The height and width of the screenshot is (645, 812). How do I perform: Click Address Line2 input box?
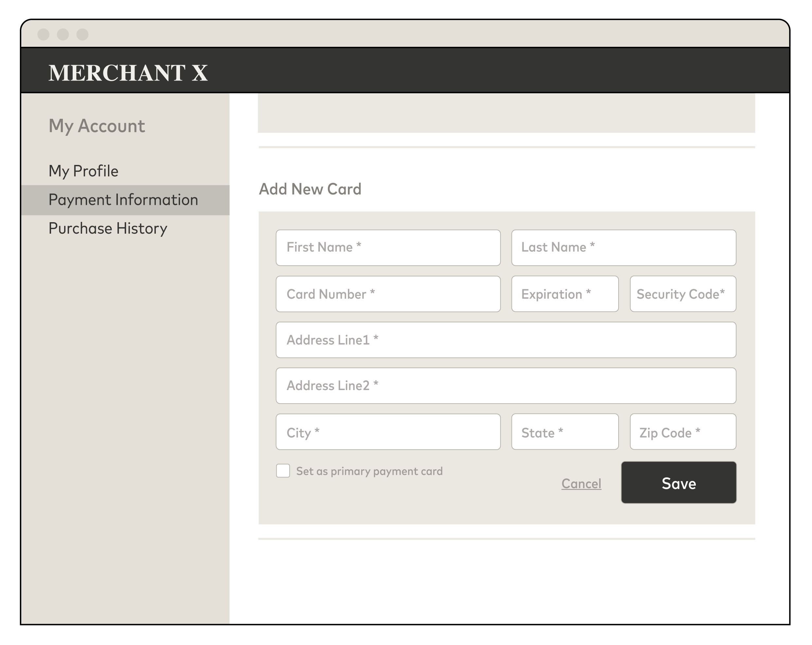click(x=505, y=386)
